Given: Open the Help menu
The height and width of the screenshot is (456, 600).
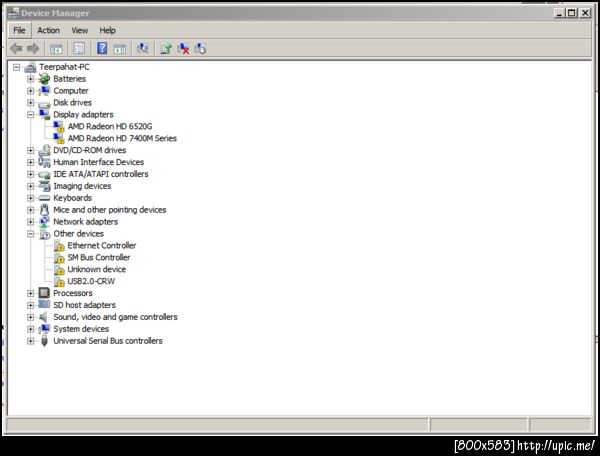Looking at the screenshot, I should [x=108, y=30].
